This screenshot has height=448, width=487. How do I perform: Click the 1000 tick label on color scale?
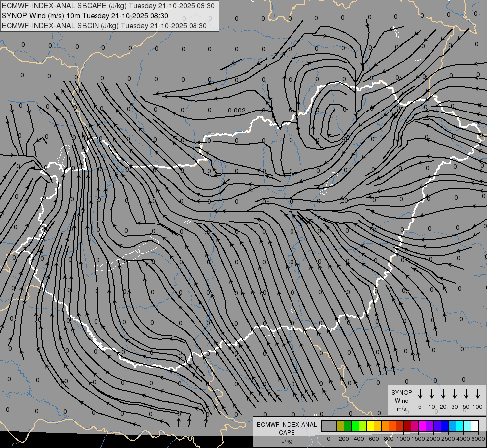click(x=403, y=439)
